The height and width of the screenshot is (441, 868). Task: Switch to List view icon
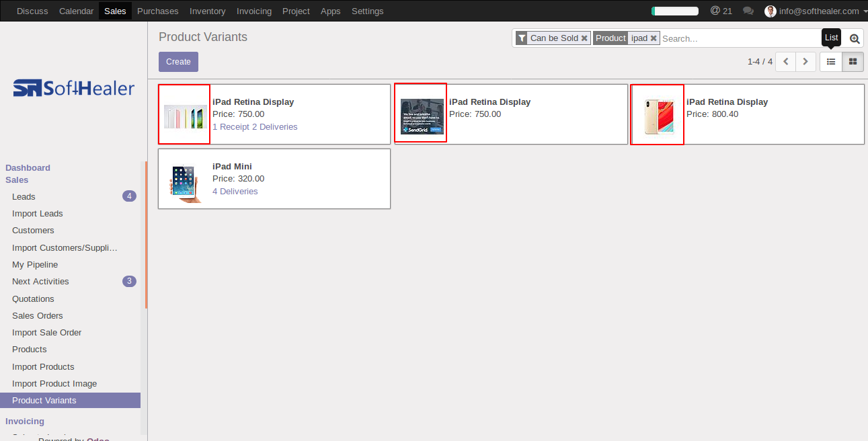831,62
